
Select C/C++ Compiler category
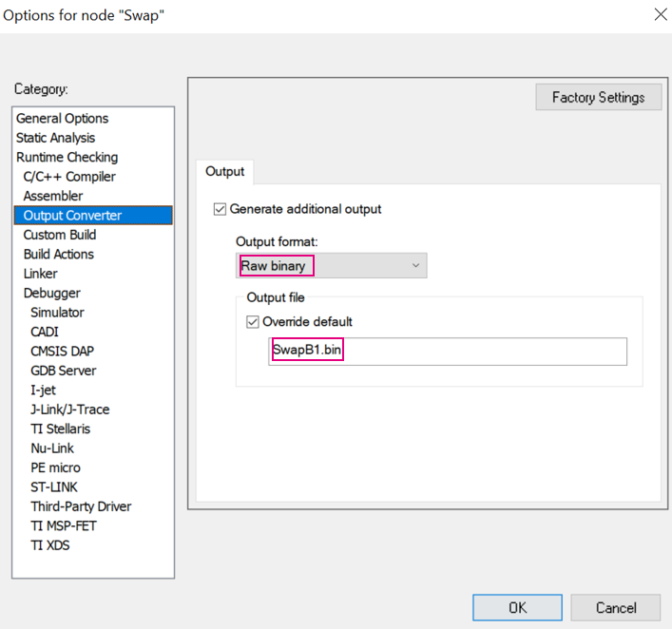click(69, 177)
